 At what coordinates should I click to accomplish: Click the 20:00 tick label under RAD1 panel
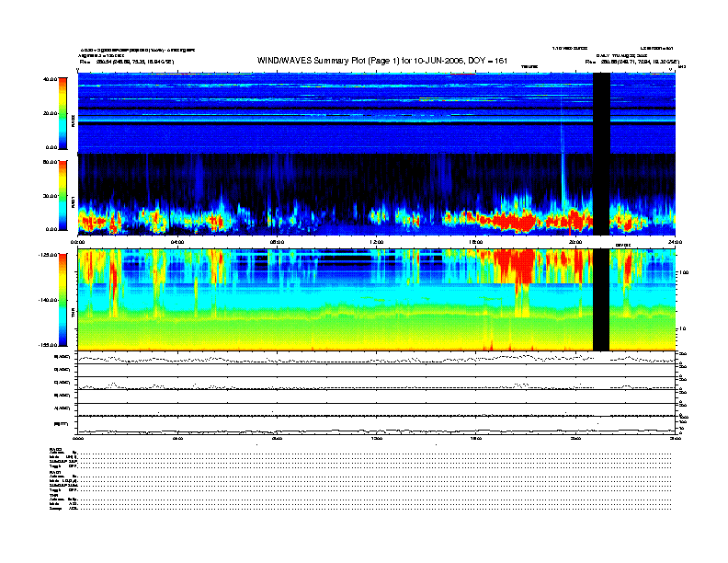(575, 242)
